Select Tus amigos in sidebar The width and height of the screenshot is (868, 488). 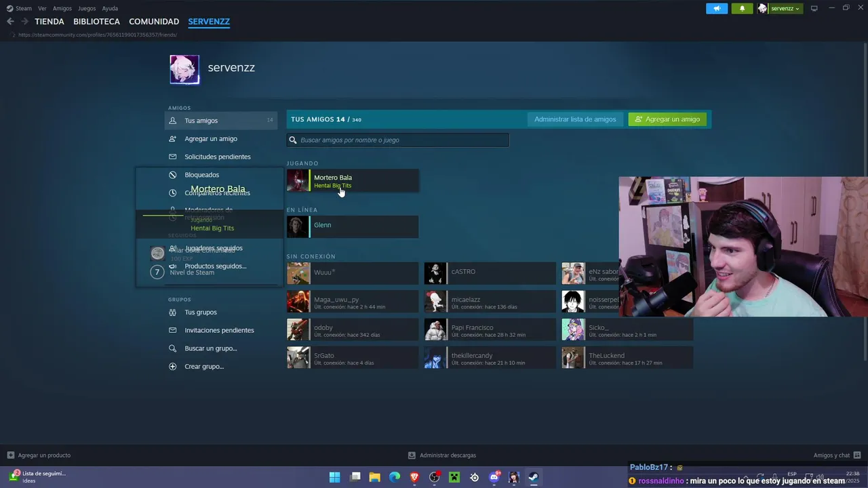[221, 121]
